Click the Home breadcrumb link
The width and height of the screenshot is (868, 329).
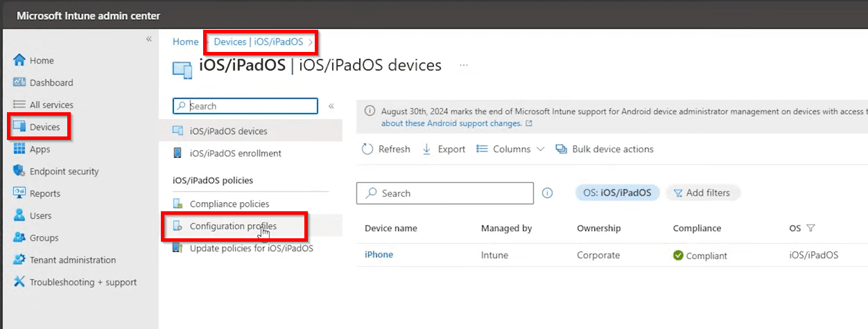point(185,42)
